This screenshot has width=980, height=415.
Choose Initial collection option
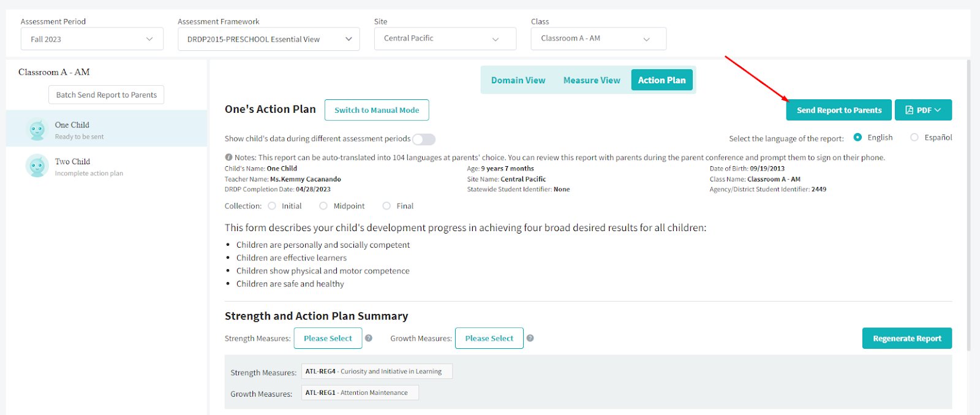[x=272, y=206]
